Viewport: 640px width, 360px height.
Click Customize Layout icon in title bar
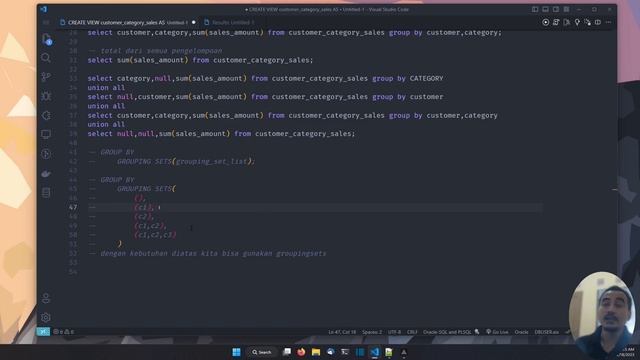click(567, 9)
